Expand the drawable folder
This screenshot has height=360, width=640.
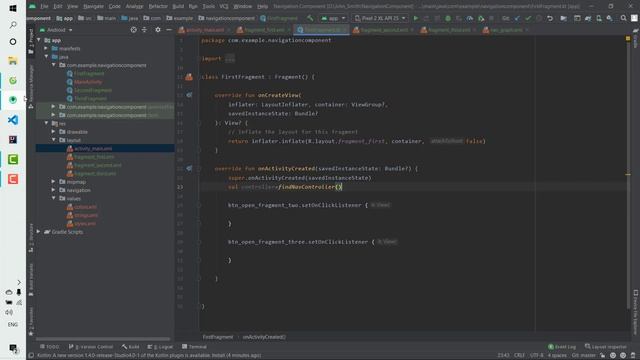(x=54, y=132)
